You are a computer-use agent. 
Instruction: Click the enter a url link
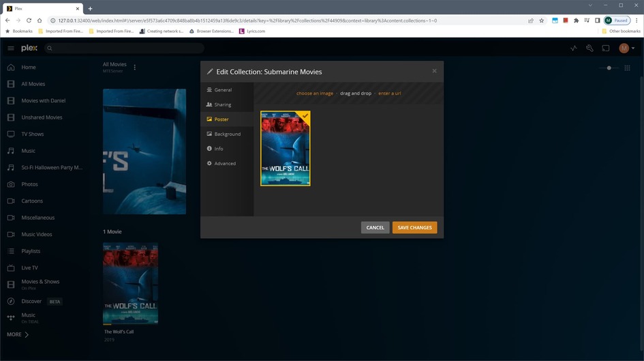[x=389, y=93]
